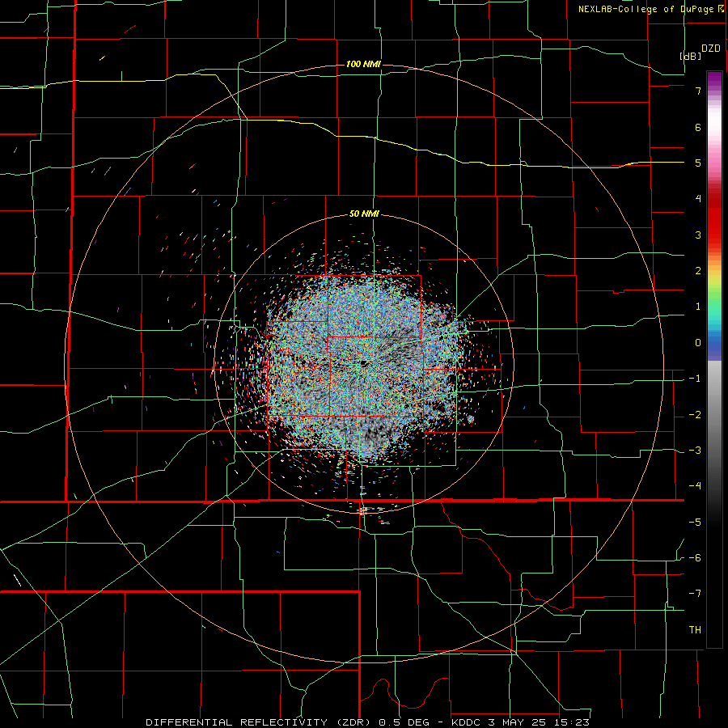This screenshot has width=728, height=728.
Task: Click the DZD legend title
Action: click(711, 49)
